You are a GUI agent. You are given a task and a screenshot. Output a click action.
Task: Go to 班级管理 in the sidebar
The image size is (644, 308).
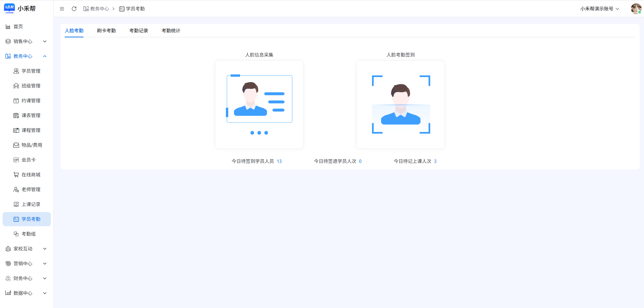pos(31,86)
